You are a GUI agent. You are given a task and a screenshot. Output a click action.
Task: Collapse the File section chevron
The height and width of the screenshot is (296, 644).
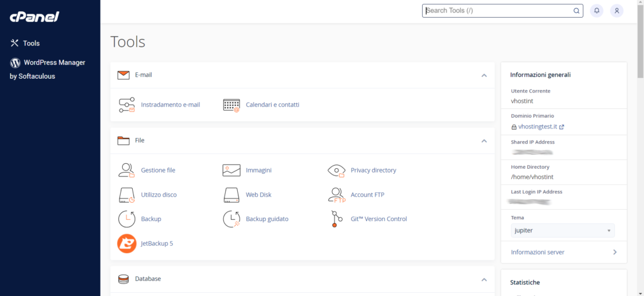point(484,140)
